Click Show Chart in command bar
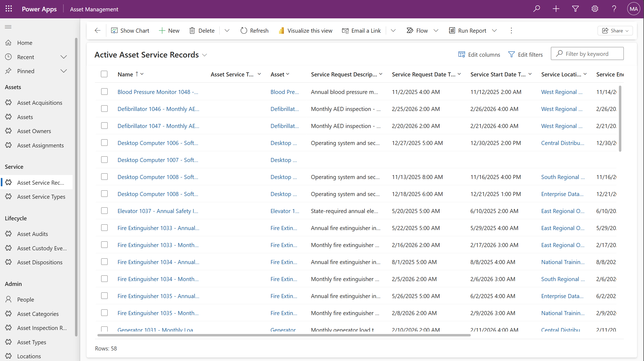This screenshot has width=644, height=361. [130, 31]
